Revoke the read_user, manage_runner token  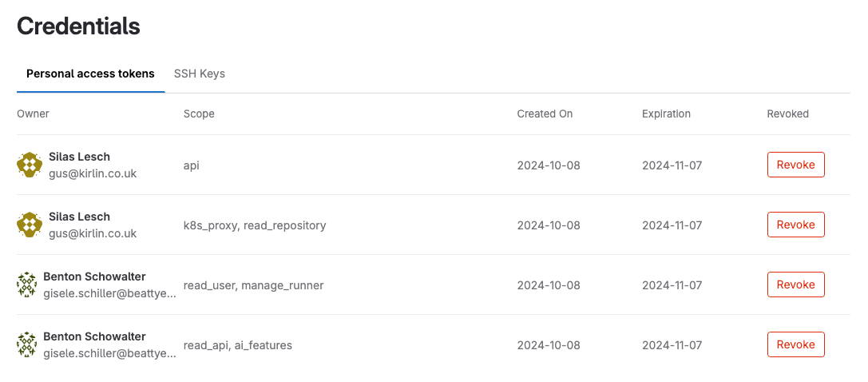coord(795,285)
